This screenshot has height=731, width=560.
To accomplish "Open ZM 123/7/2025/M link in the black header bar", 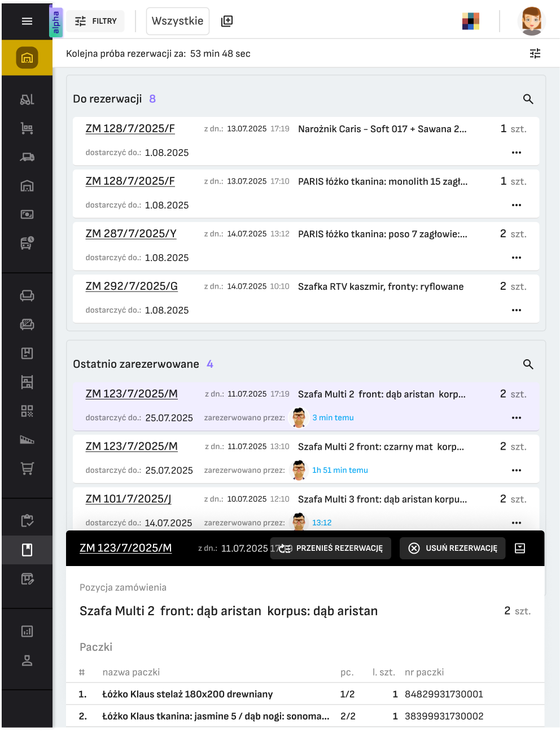I will [126, 548].
